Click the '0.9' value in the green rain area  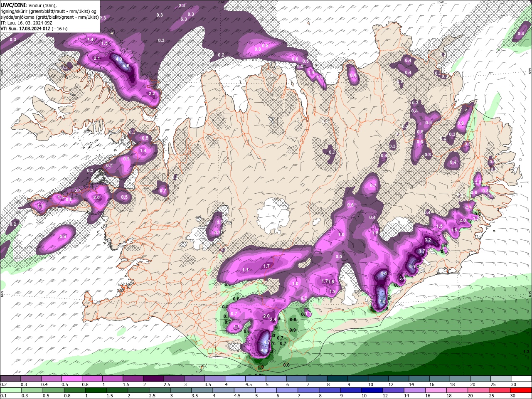pyautogui.click(x=293, y=330)
